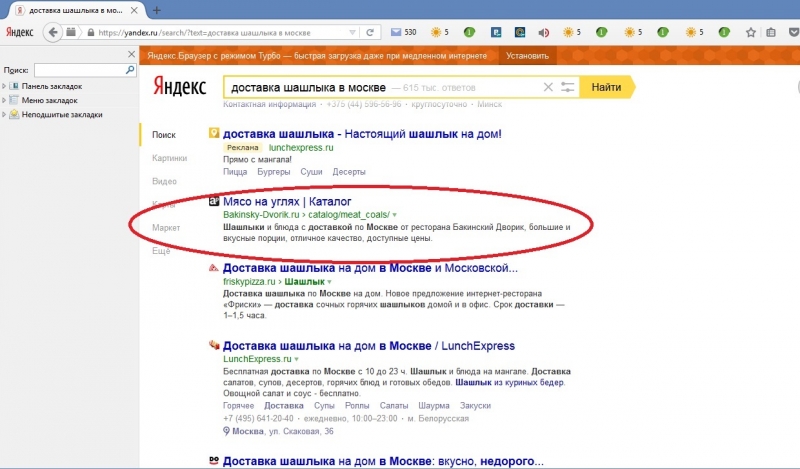The height and width of the screenshot is (469, 800).
Task: Open the 'Мясо на углях | Каталог' result
Action: pyautogui.click(x=287, y=202)
